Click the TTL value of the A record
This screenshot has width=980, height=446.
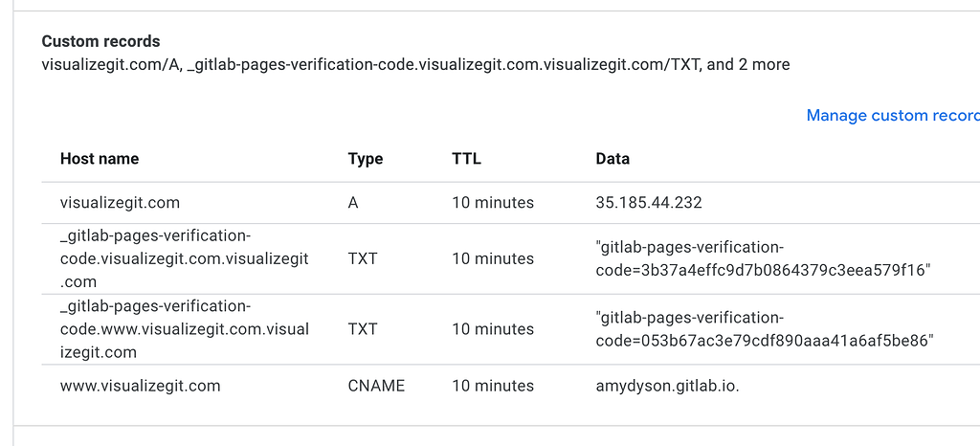(493, 203)
